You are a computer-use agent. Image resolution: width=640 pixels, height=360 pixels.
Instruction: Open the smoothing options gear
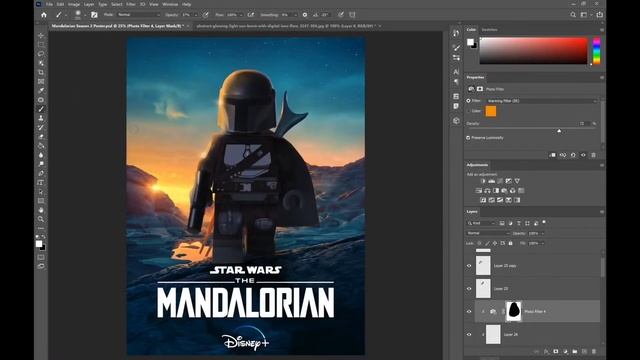click(305, 15)
